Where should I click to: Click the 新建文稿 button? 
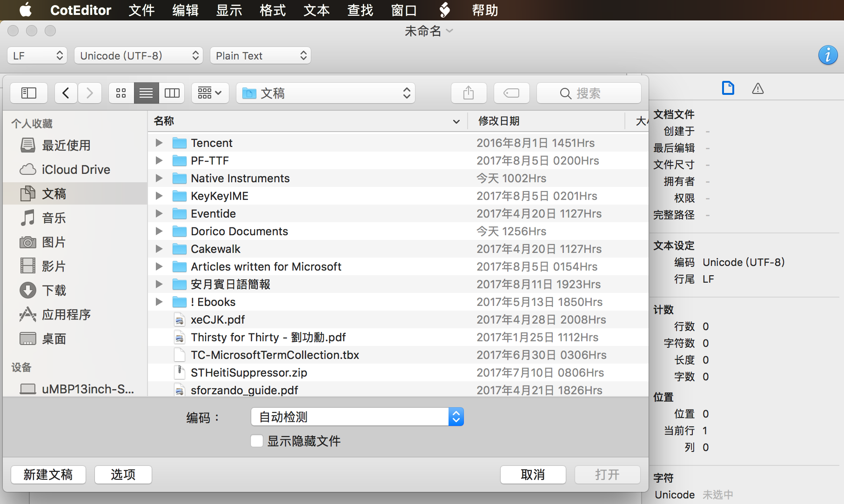click(48, 474)
